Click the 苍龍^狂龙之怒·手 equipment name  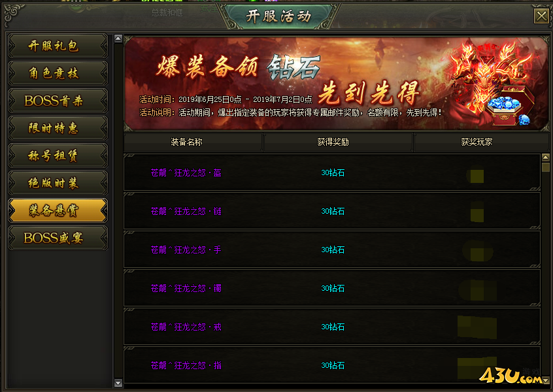pyautogui.click(x=186, y=250)
